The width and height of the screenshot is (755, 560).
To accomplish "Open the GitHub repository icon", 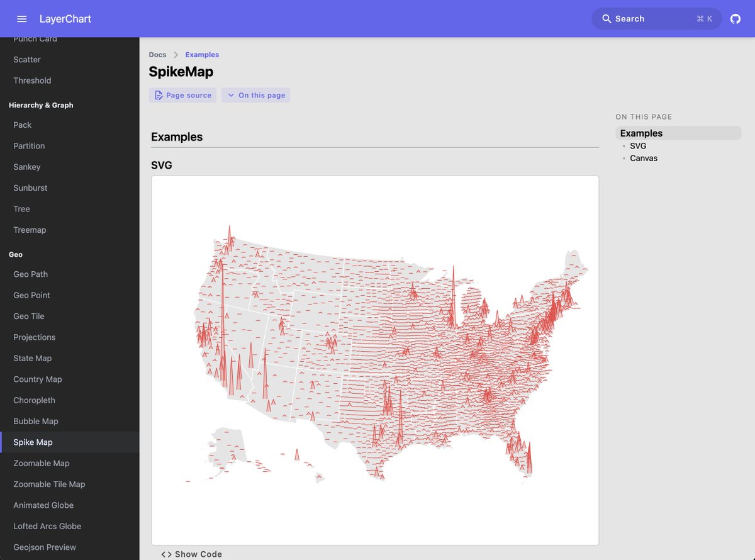I will coord(735,19).
